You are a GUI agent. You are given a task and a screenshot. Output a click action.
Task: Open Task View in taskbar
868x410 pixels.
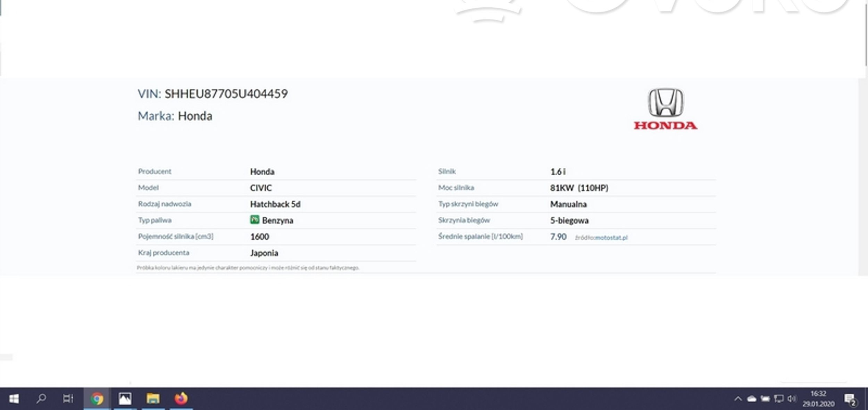(68, 399)
